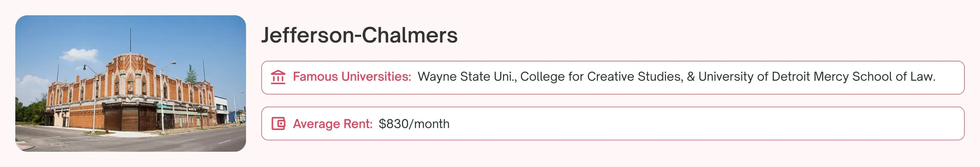The height and width of the screenshot is (167, 980).
Task: Click the wallet icon beside Average Rent
Action: tap(278, 124)
